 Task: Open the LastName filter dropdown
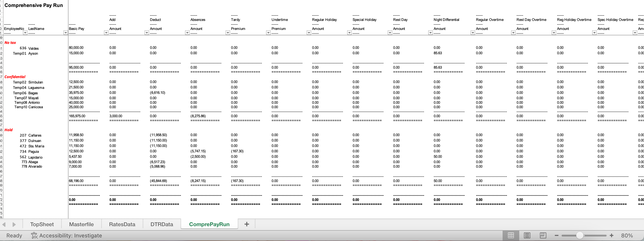coord(66,33)
